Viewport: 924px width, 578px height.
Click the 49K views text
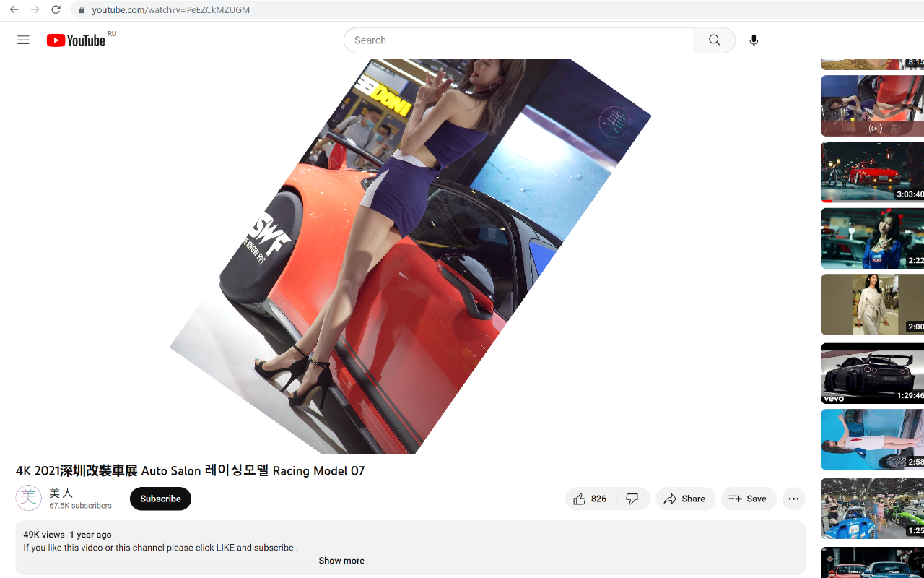pos(44,535)
